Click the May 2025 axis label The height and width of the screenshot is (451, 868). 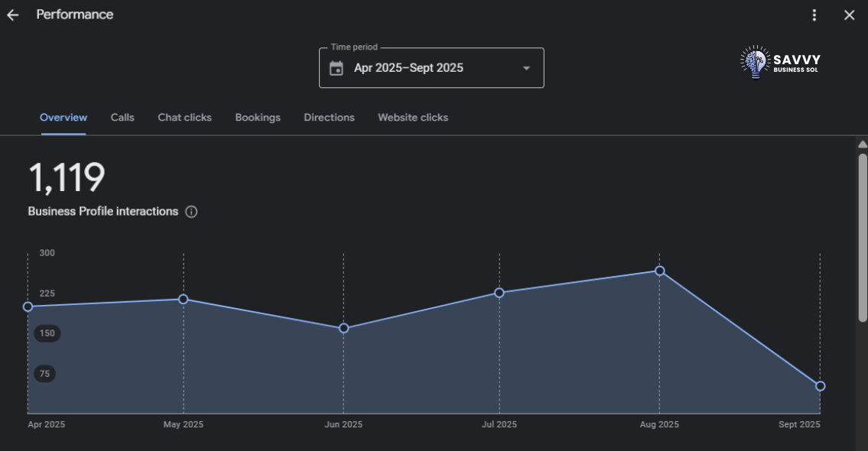[184, 424]
